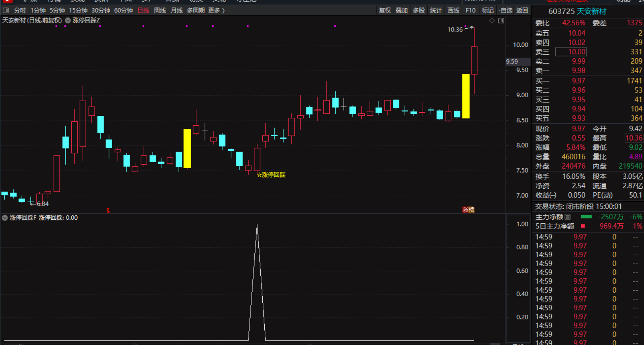Click the 涨榜 badge under the last candle
The height and width of the screenshot is (345, 644).
coord(468,210)
